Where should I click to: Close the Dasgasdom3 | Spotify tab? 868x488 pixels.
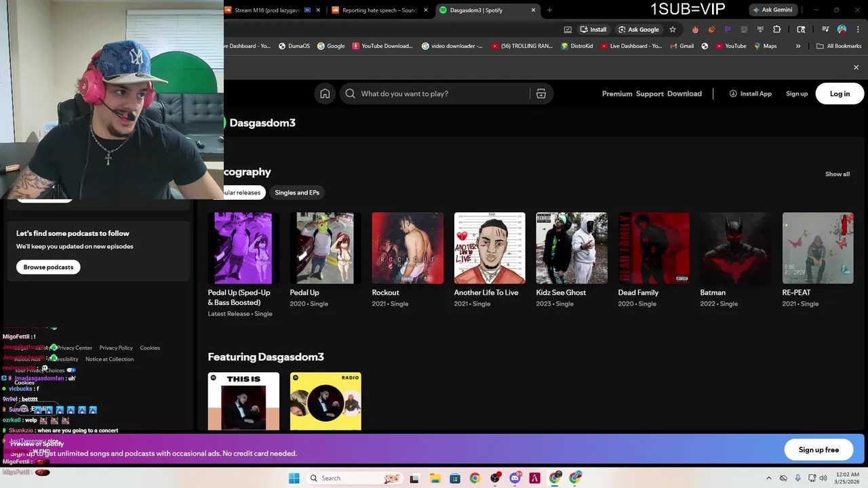click(533, 10)
